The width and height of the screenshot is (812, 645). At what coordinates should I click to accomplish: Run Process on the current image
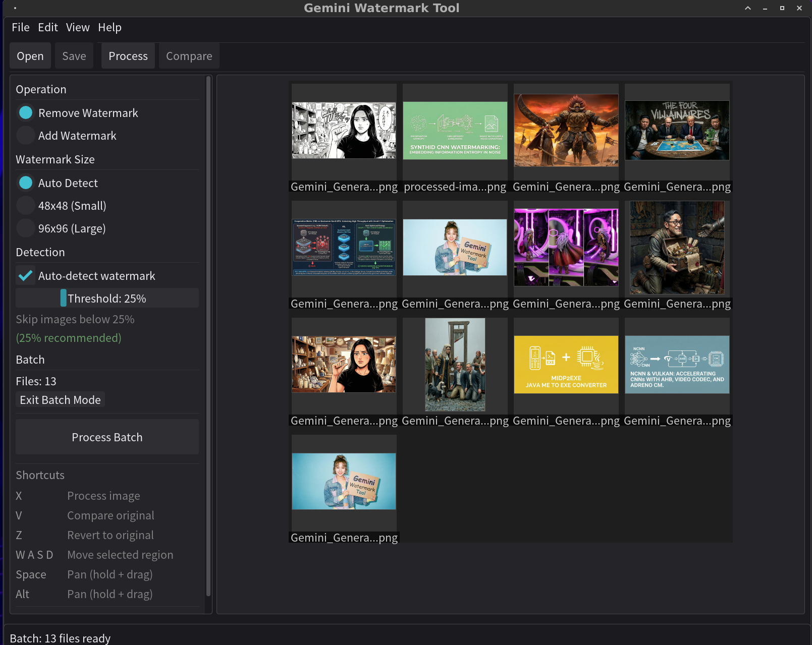pyautogui.click(x=128, y=55)
